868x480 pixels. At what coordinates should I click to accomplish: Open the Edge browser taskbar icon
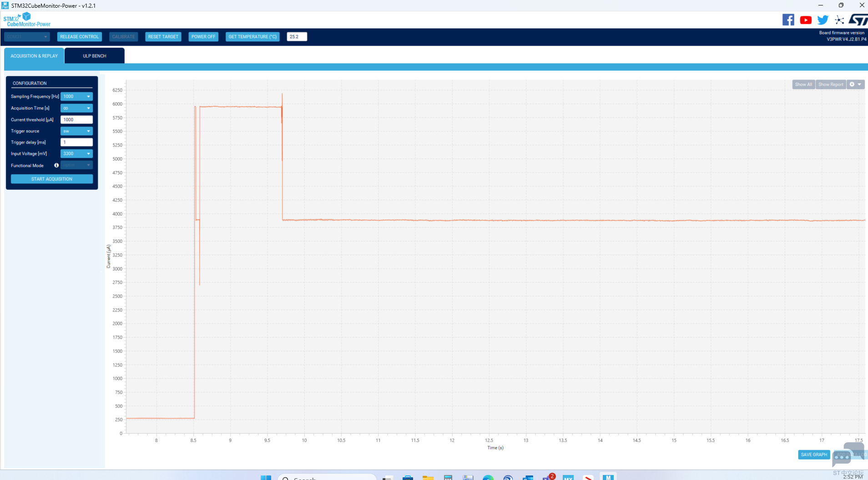(x=488, y=477)
